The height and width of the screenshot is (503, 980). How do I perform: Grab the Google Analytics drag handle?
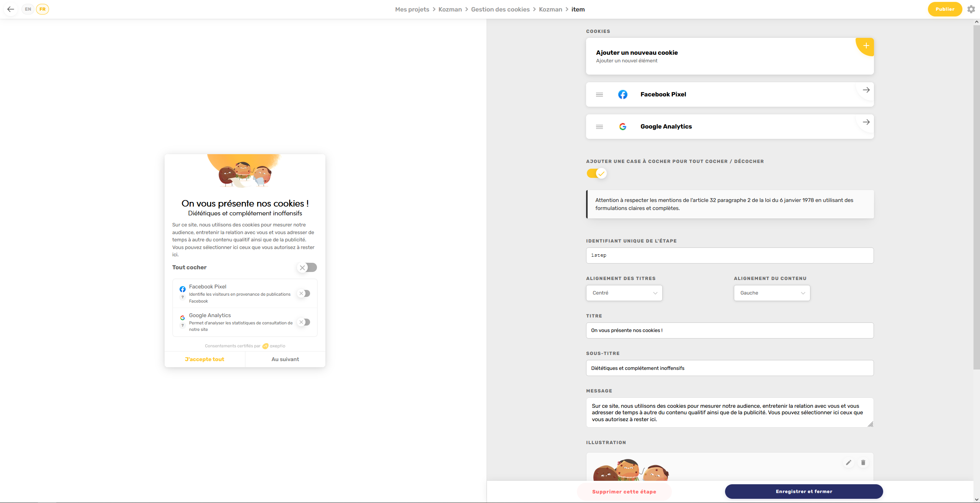click(x=599, y=127)
